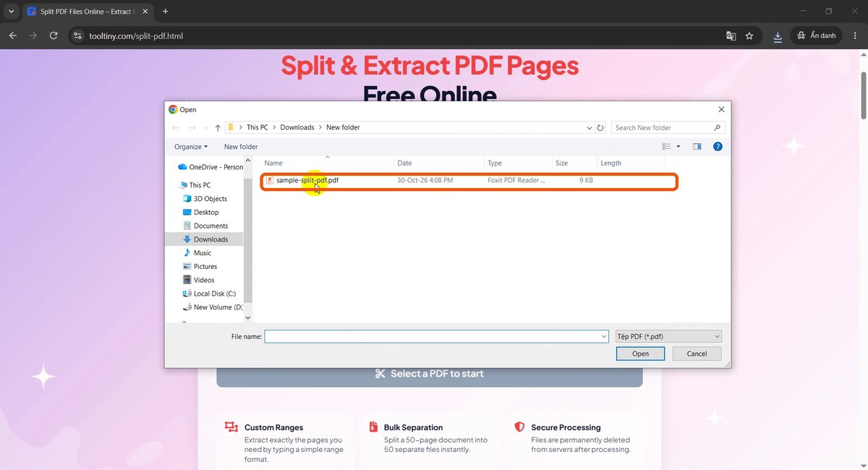
Task: Select Downloads in the navigation tree
Action: pos(205,239)
